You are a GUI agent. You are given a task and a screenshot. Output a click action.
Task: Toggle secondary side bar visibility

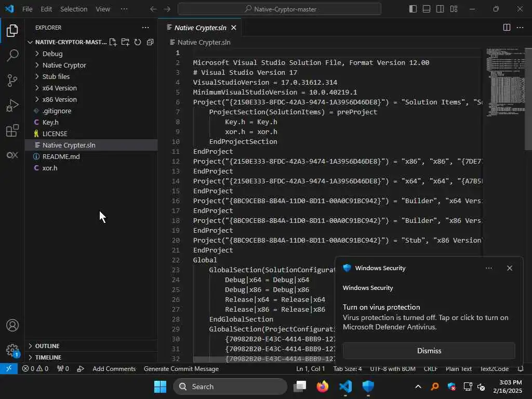click(x=440, y=9)
